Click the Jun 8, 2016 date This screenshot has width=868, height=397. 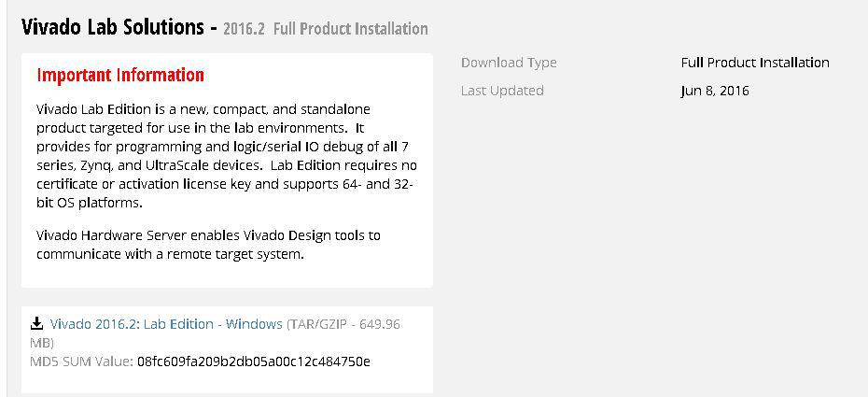point(715,91)
